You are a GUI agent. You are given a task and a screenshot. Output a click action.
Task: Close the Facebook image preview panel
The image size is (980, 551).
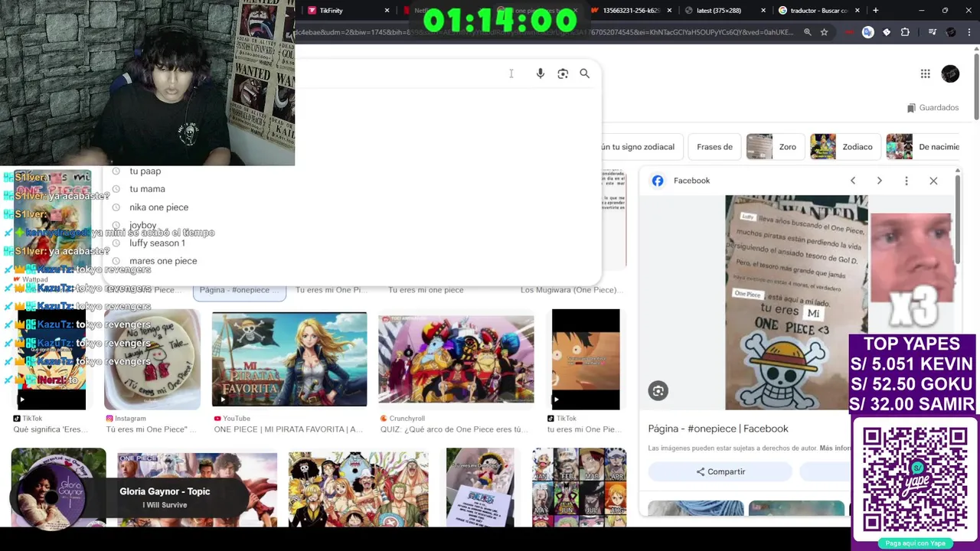[x=933, y=181]
